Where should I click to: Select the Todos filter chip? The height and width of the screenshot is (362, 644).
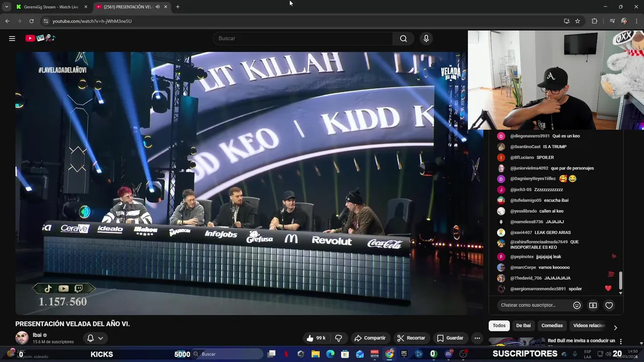[499, 325]
